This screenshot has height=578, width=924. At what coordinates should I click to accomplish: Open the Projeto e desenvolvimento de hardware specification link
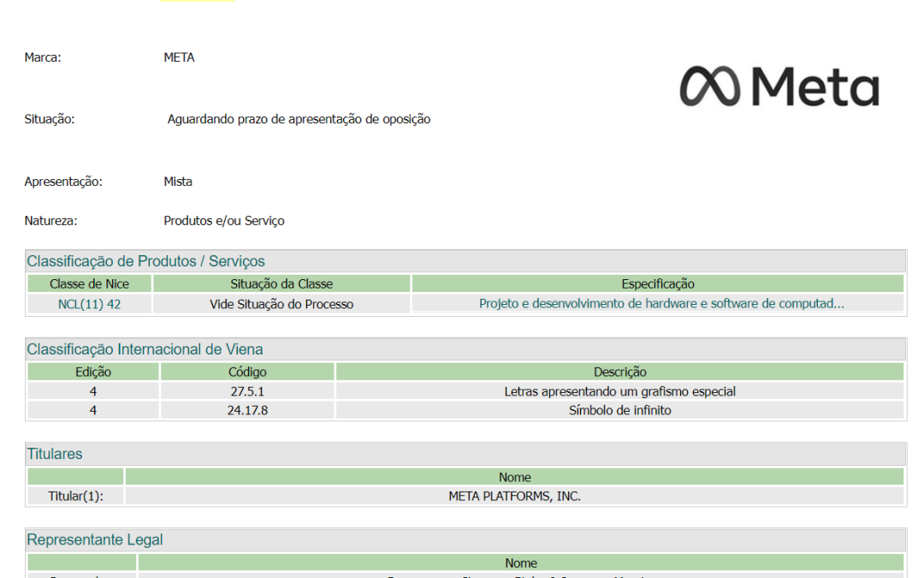tap(661, 304)
